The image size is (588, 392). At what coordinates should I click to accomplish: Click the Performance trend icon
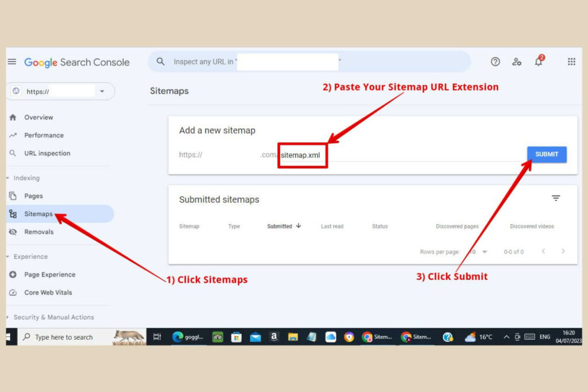(13, 135)
